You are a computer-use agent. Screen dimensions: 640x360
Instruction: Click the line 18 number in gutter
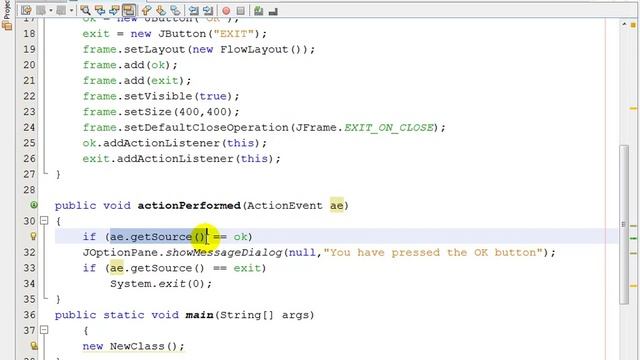coord(29,34)
